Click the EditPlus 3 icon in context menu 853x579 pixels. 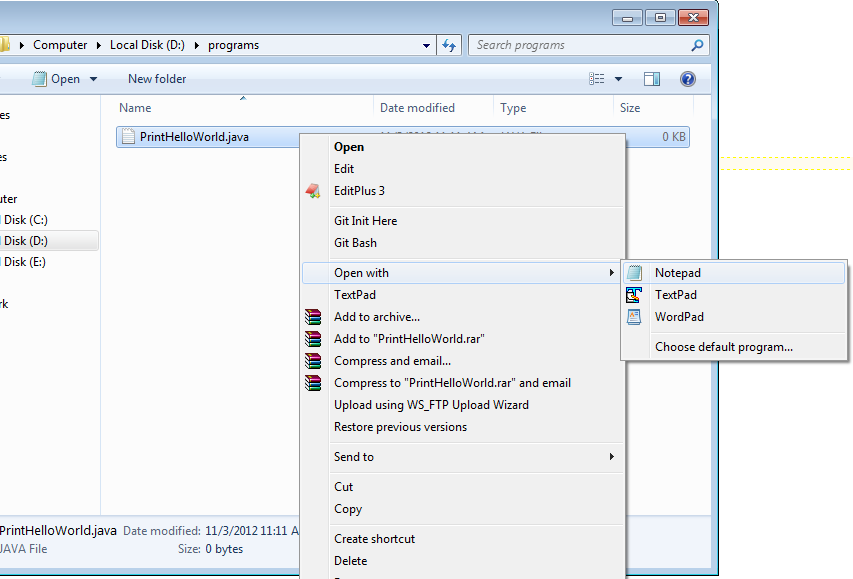[313, 191]
